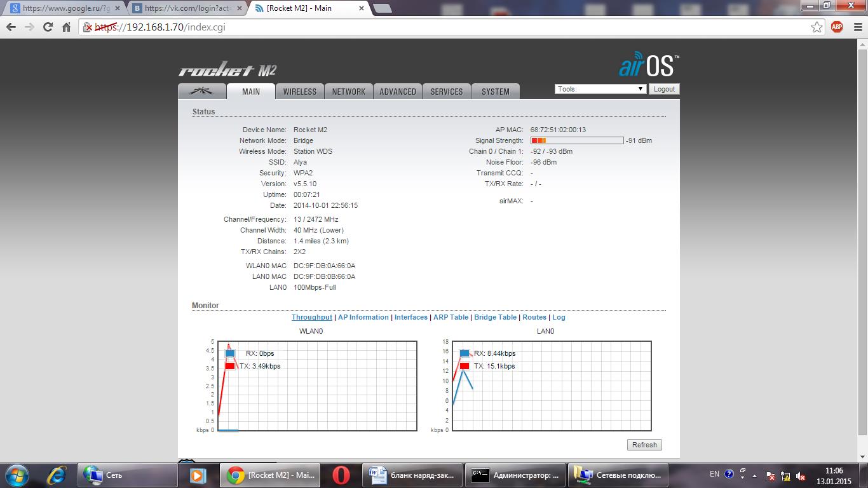The image size is (868, 488).
Task: Click the address bar URL field
Action: (451, 27)
